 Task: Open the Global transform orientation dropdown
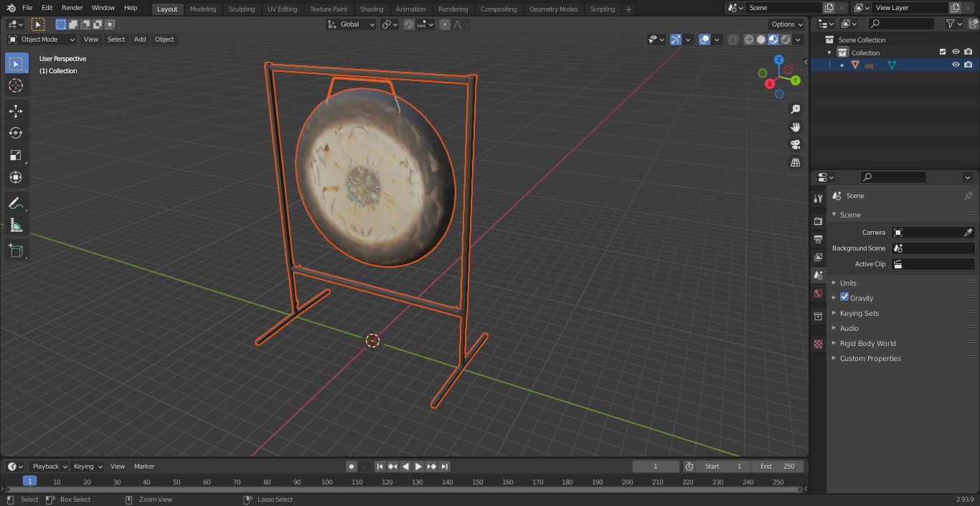coord(351,24)
